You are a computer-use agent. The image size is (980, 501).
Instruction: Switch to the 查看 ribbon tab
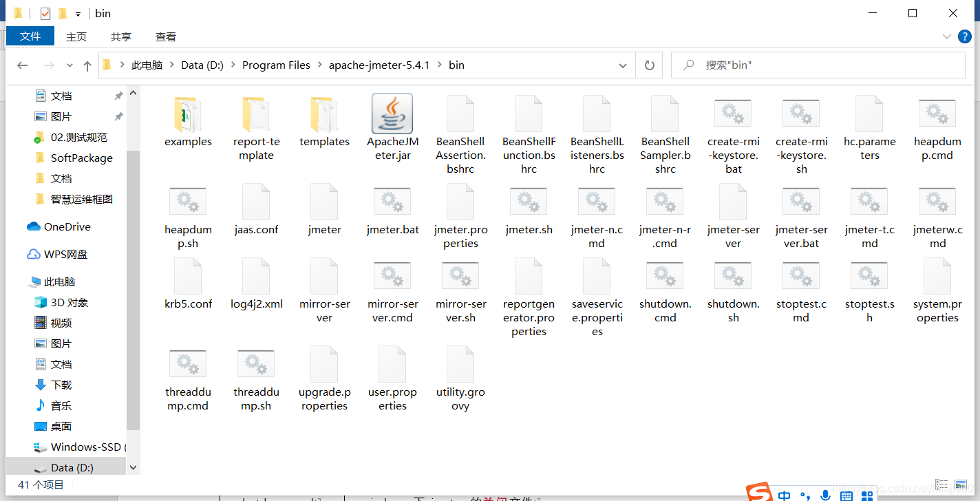pyautogui.click(x=166, y=36)
